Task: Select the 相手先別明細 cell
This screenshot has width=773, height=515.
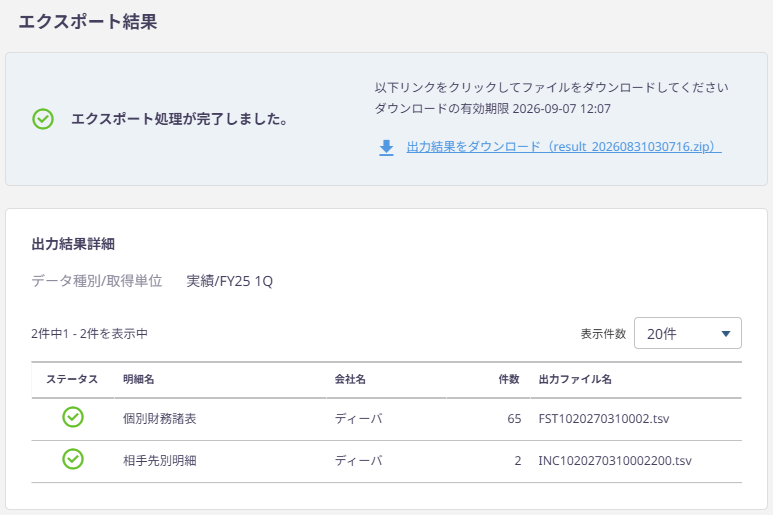Action: tap(160, 461)
